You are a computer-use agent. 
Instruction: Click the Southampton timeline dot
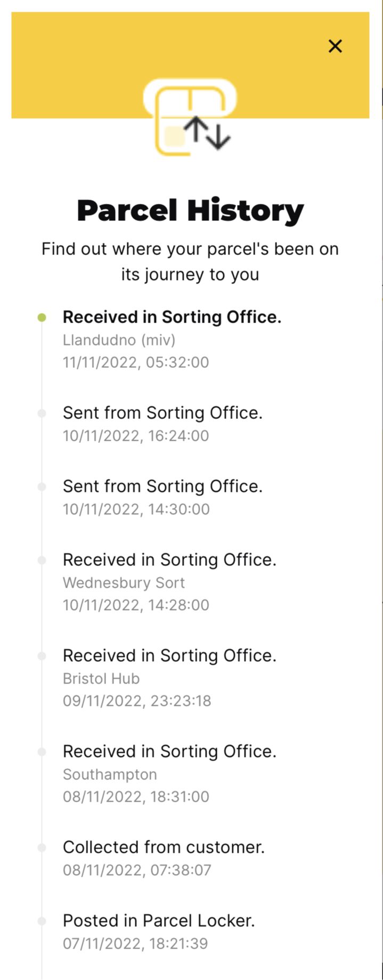point(42,752)
